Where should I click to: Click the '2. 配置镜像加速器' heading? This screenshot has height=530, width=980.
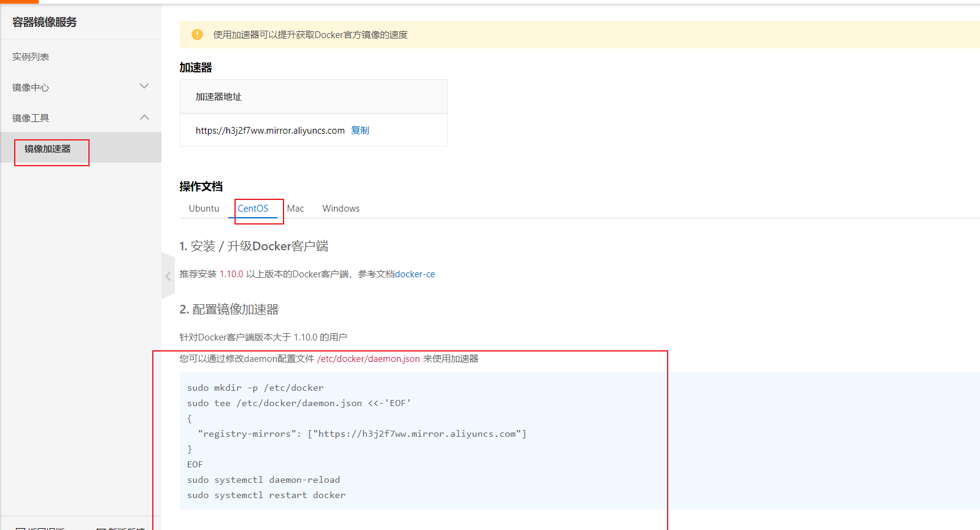229,309
